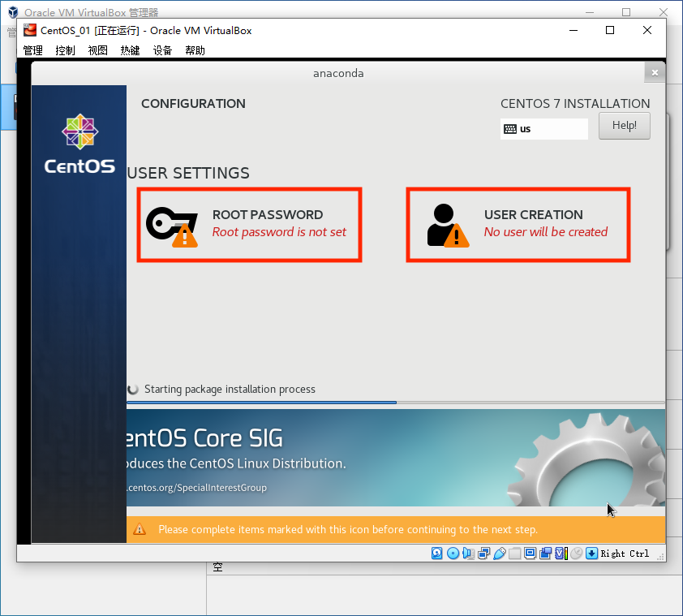Click the CPU virtualization status icon
This screenshot has height=616, width=683.
pyautogui.click(x=561, y=554)
